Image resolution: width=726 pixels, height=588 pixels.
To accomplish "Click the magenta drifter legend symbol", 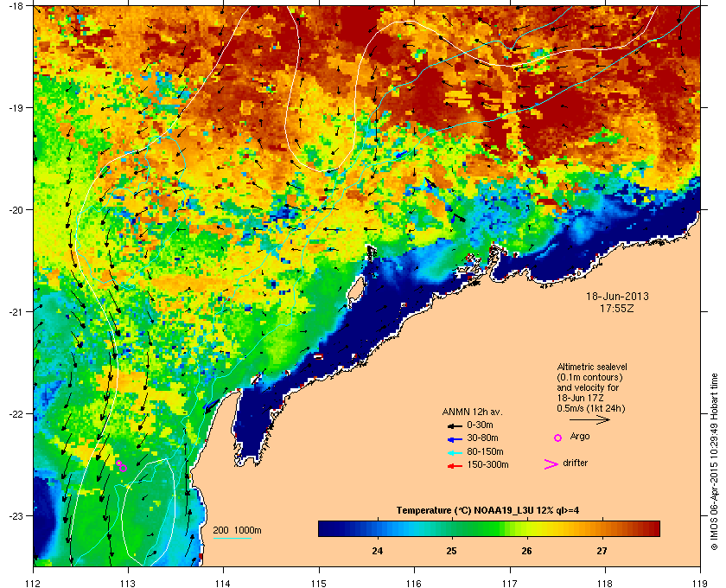I will tap(551, 464).
